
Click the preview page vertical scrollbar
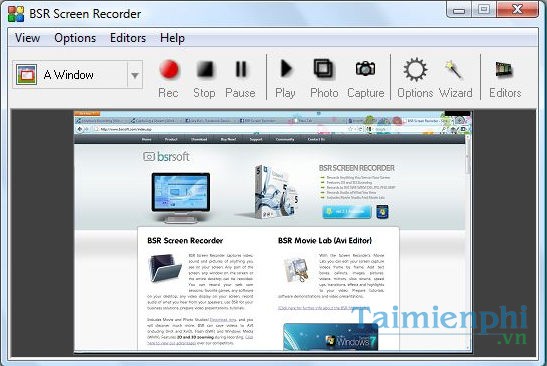click(x=468, y=241)
